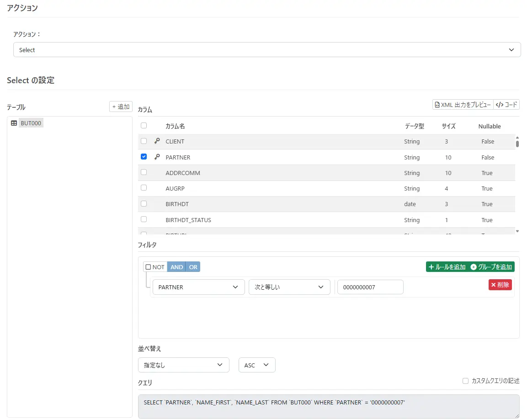Open the ASC sort order dropdown
The image size is (527, 420).
pos(257,365)
